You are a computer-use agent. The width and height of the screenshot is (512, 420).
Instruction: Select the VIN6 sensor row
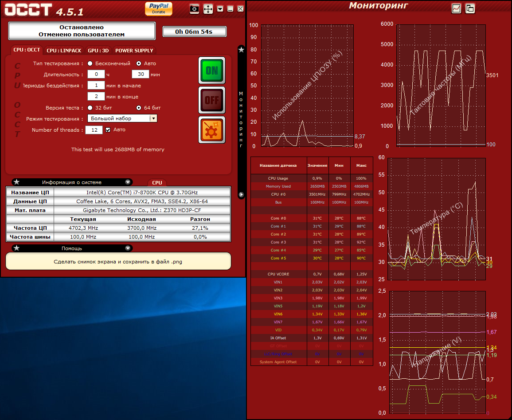[312, 314]
